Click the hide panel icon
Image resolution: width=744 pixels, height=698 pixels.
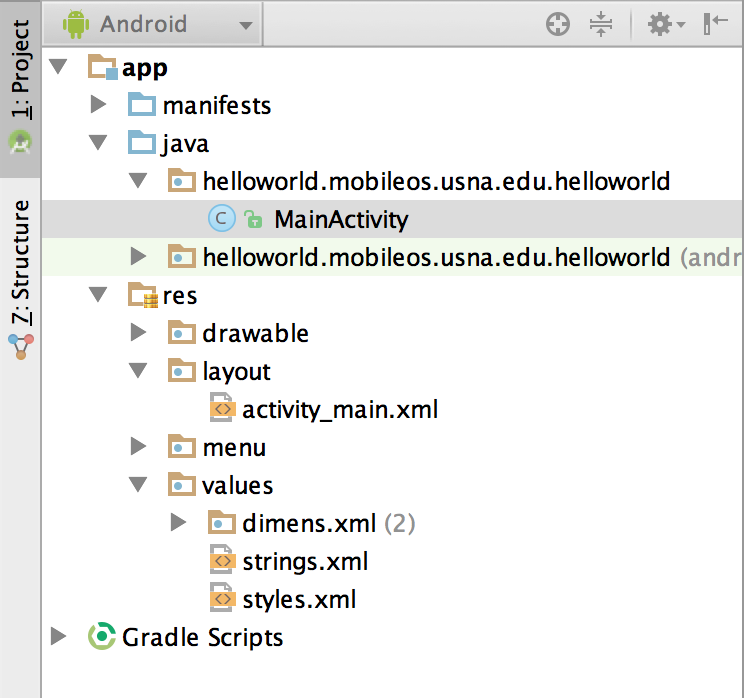(716, 25)
